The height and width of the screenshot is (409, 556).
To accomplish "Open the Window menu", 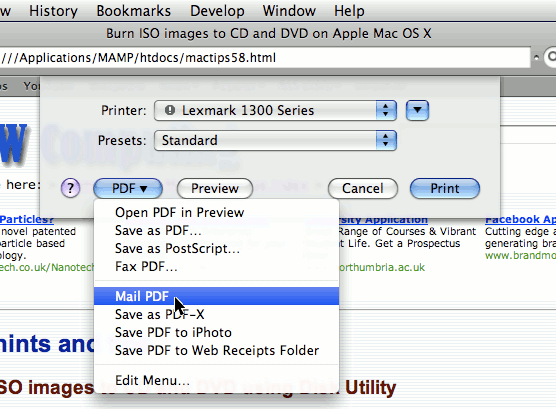I will click(x=289, y=11).
